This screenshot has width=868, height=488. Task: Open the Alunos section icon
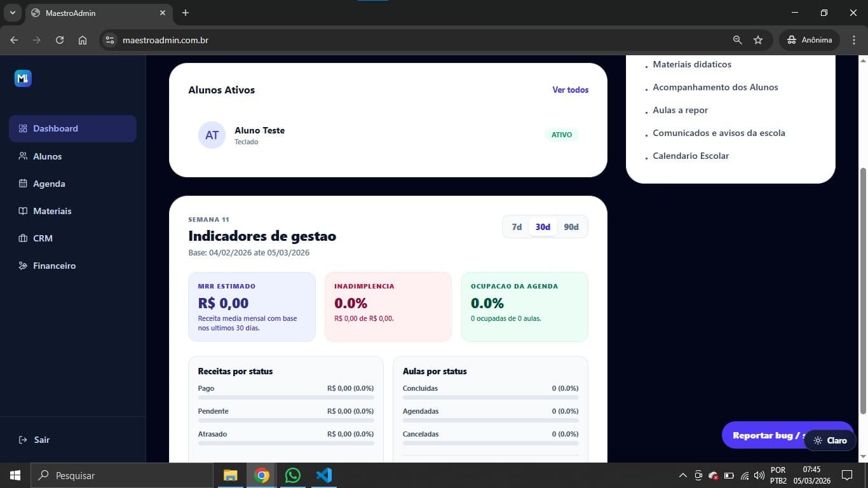(22, 156)
